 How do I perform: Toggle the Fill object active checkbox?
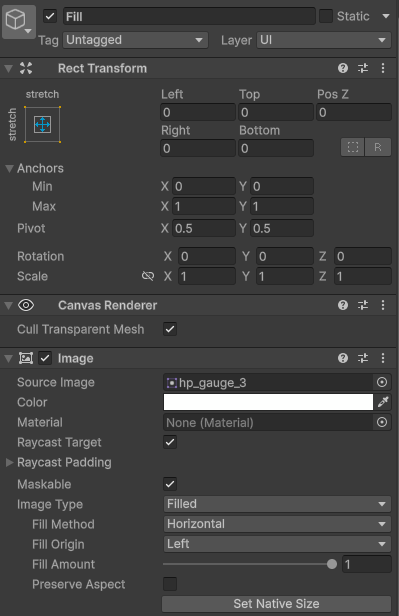coord(50,16)
